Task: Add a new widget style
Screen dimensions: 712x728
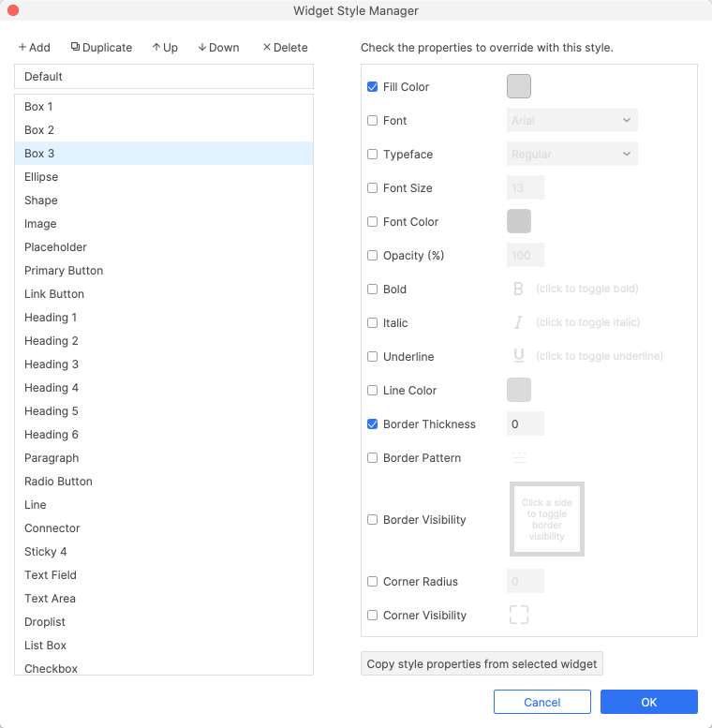Action: click(35, 48)
